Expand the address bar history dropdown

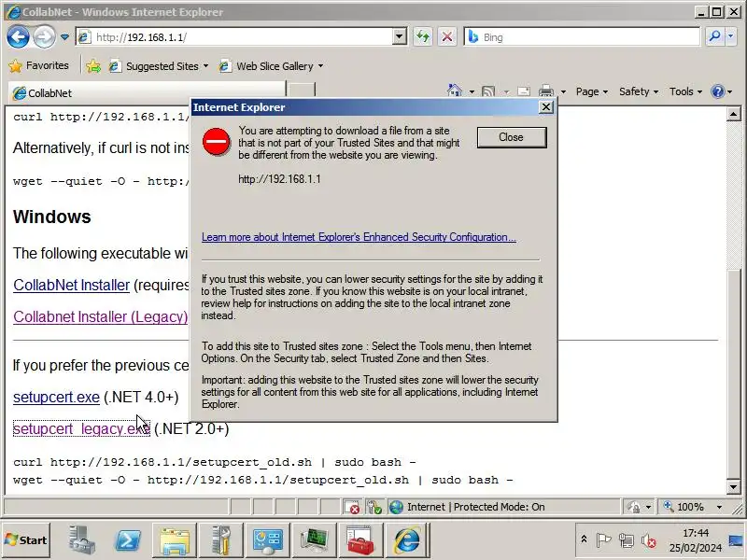400,36
